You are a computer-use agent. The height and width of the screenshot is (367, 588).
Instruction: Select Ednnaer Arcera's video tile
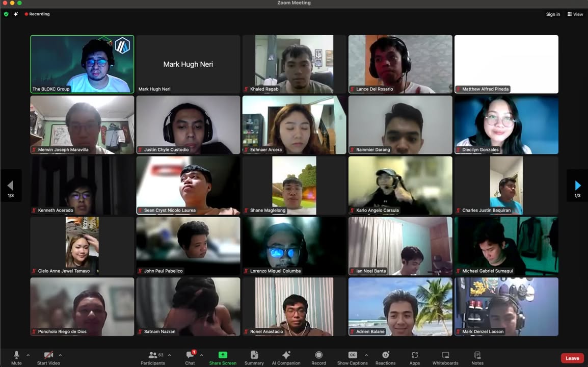pyautogui.click(x=295, y=125)
